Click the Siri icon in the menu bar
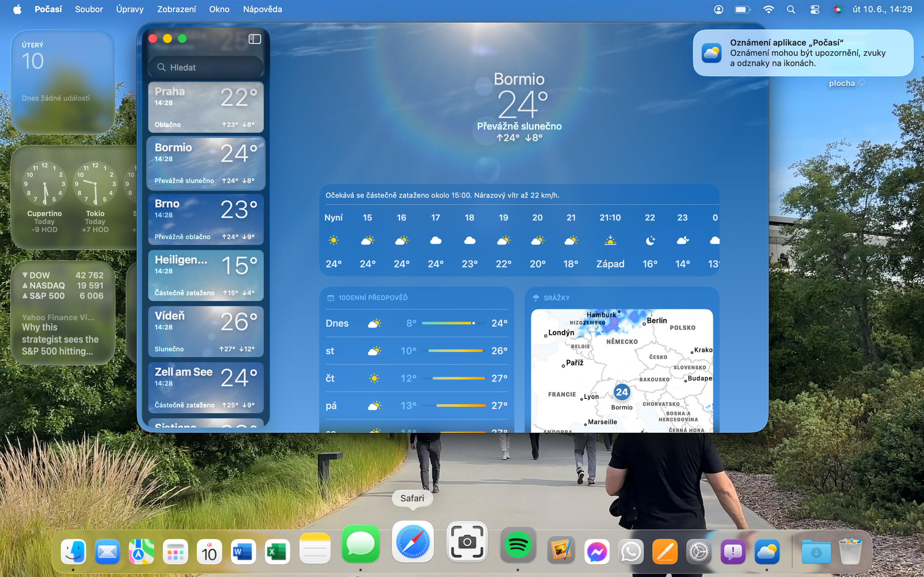Image resolution: width=924 pixels, height=577 pixels. [x=837, y=9]
